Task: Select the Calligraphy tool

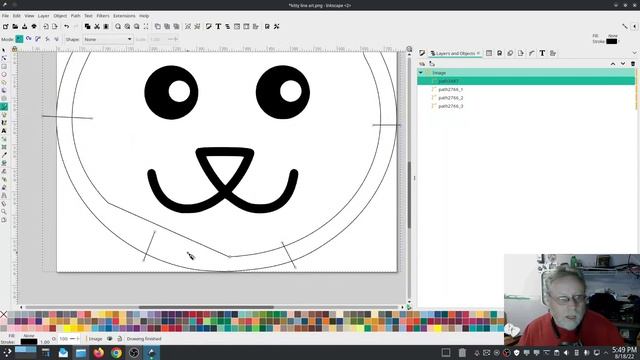Action: (x=4, y=123)
